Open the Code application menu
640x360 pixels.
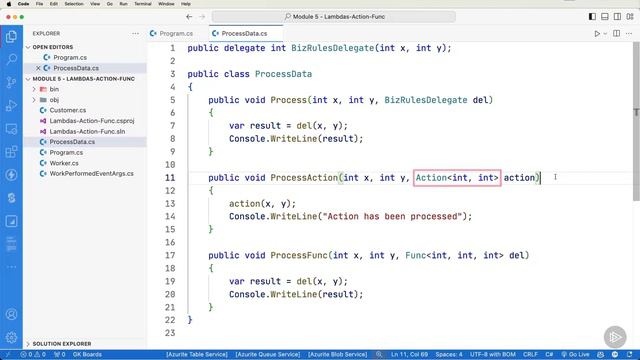pyautogui.click(x=23, y=4)
